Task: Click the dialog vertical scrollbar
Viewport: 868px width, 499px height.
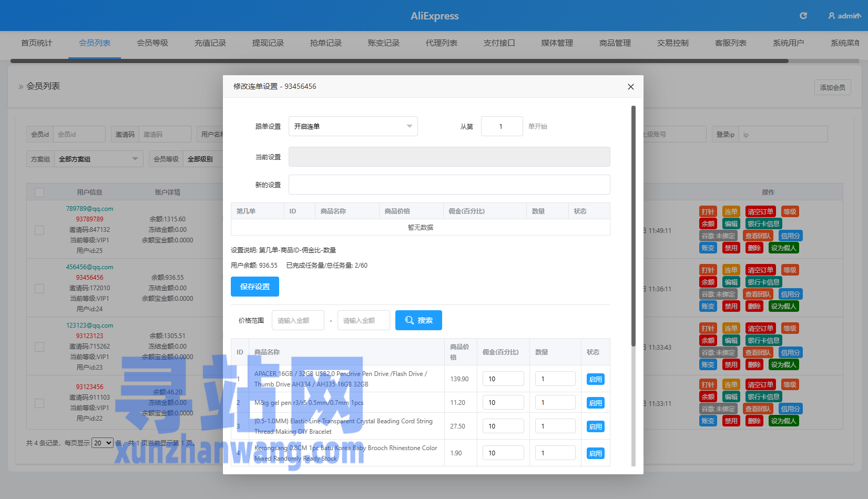Action: 634,226
